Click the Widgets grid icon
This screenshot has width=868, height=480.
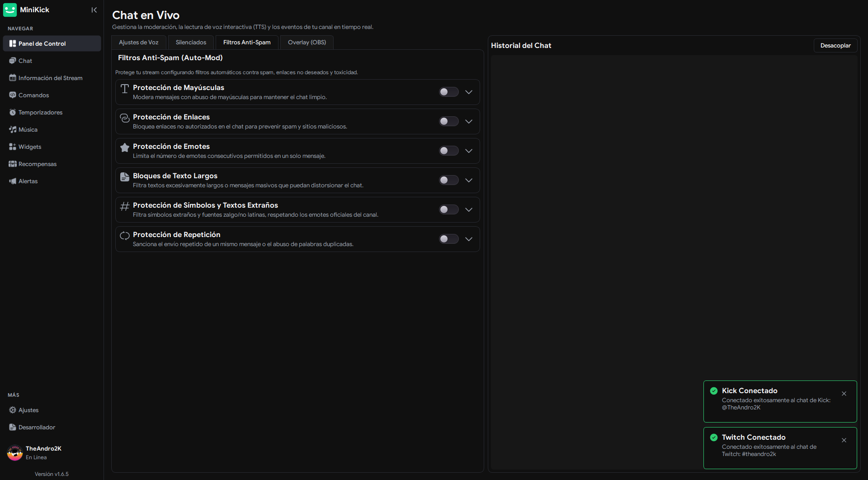point(13,147)
